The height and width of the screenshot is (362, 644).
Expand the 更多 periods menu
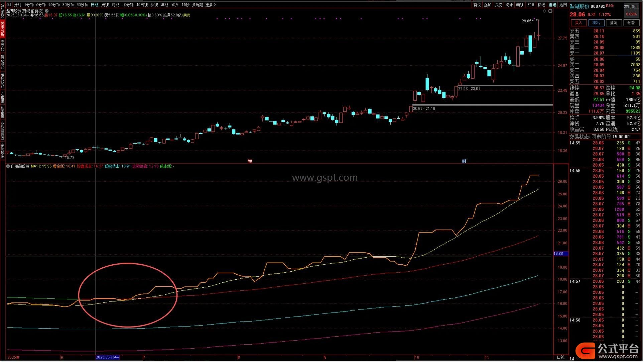(x=210, y=5)
